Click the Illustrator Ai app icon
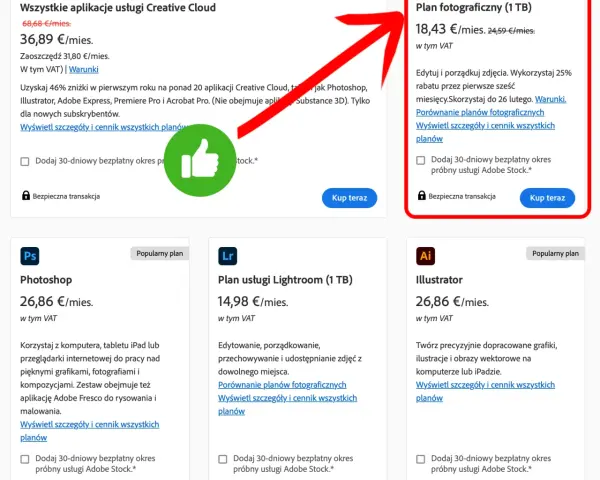This screenshot has width=600, height=480. pos(426,256)
